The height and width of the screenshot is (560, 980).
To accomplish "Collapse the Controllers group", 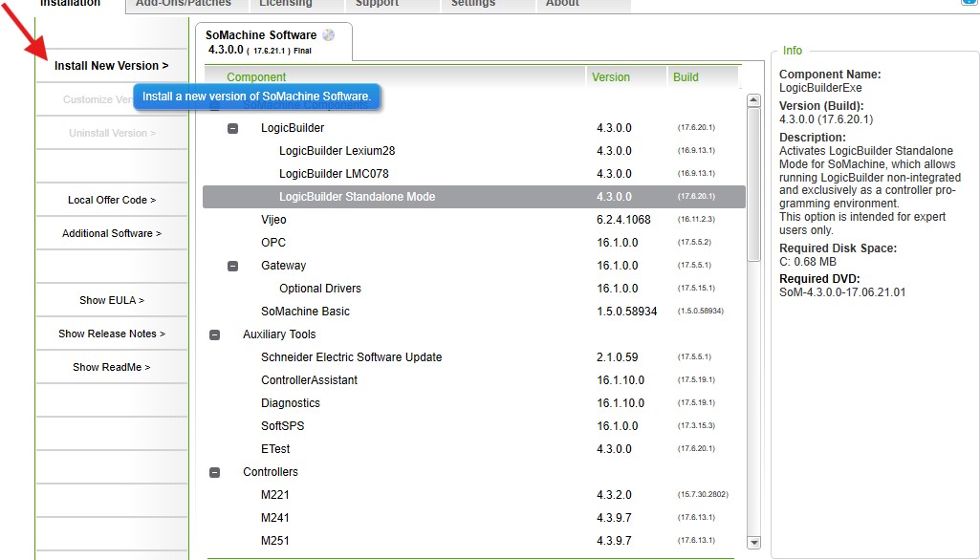I will click(214, 472).
